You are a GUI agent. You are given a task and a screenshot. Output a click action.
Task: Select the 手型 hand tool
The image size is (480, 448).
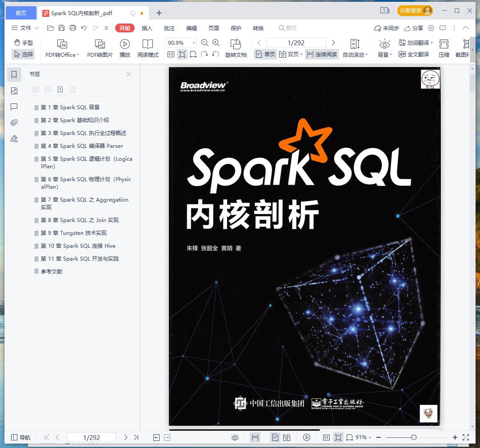pyautogui.click(x=24, y=43)
